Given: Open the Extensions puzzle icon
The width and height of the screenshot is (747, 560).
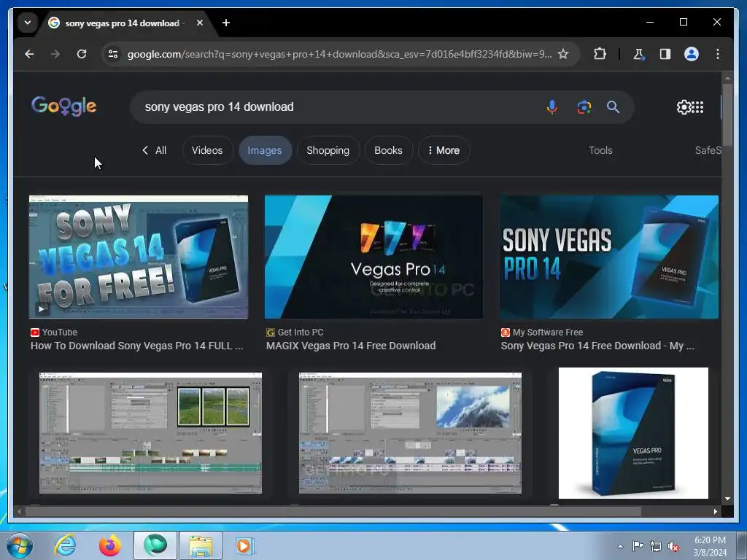Looking at the screenshot, I should click(600, 54).
